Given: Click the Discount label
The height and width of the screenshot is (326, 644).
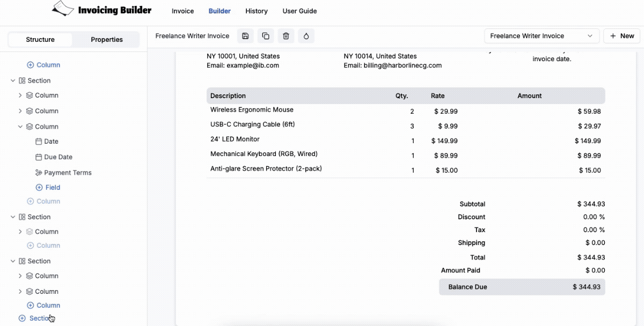Looking at the screenshot, I should click(x=472, y=217).
